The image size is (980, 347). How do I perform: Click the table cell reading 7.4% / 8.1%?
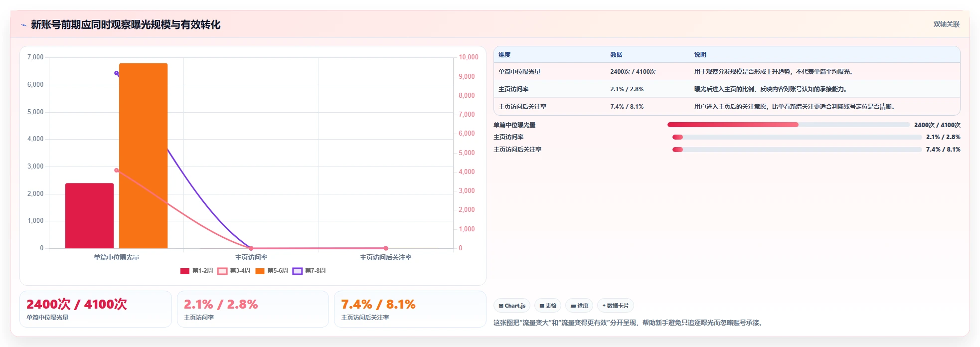pos(627,107)
